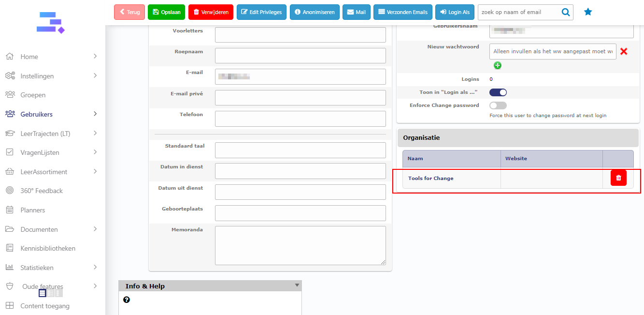Screen dimensions: 644x315
Task: Click the Opslaan save button
Action: pyautogui.click(x=166, y=12)
